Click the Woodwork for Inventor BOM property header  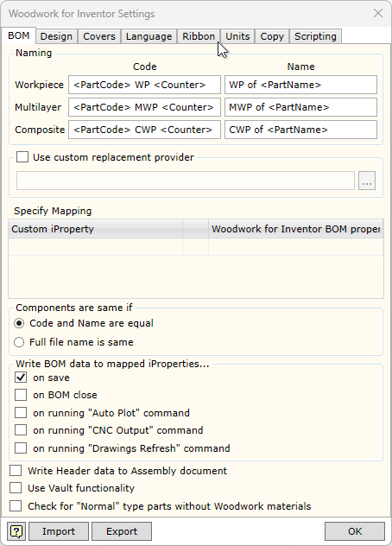click(x=296, y=229)
